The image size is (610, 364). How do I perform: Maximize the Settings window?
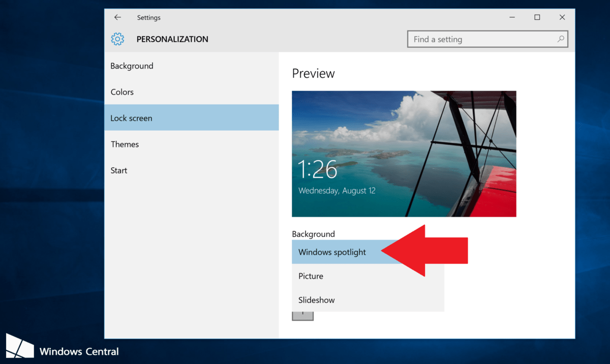coord(537,17)
